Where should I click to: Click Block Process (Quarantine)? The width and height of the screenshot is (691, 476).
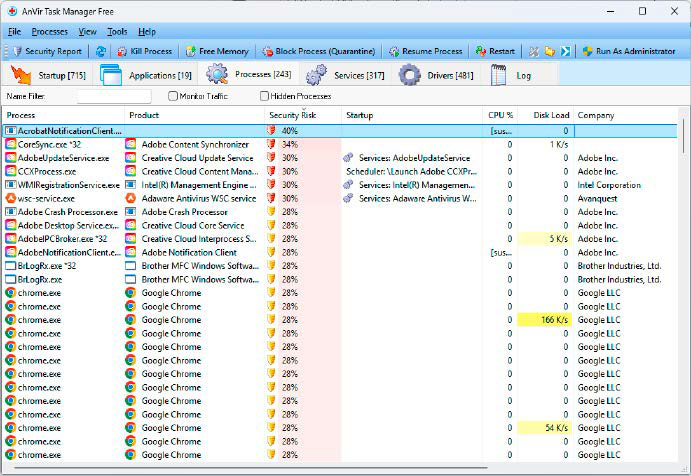pos(319,51)
